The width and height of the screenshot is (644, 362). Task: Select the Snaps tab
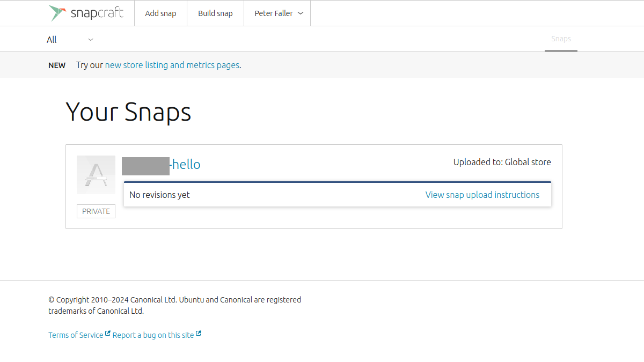(x=561, y=39)
